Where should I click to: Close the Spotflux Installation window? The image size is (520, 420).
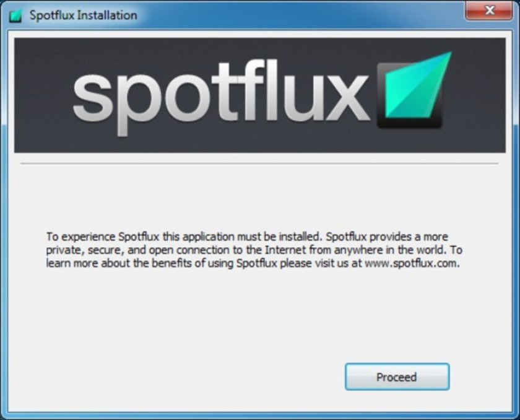point(489,11)
